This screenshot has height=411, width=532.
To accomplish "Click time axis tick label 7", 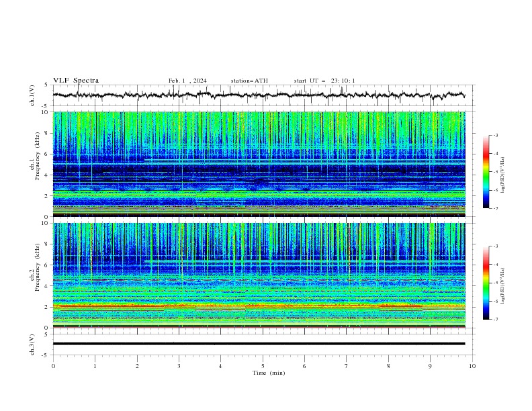I will point(346,366).
